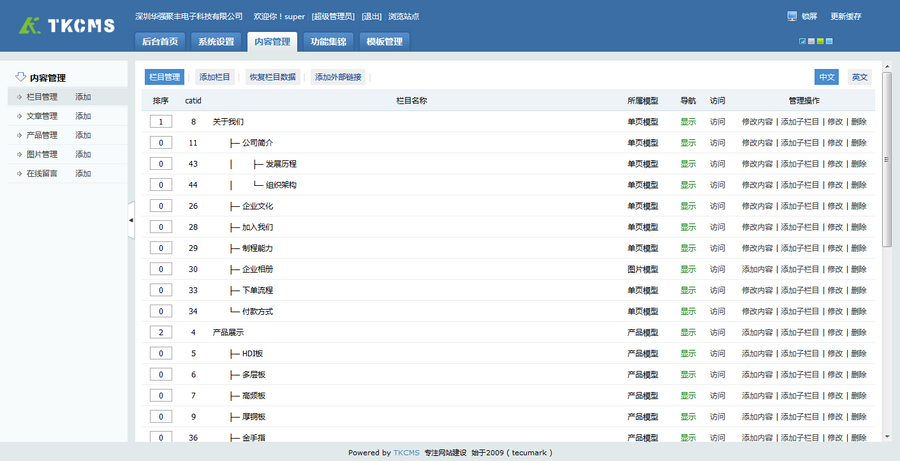Toggle navigation 显示 for 产品展示
The image size is (900, 461).
(688, 332)
